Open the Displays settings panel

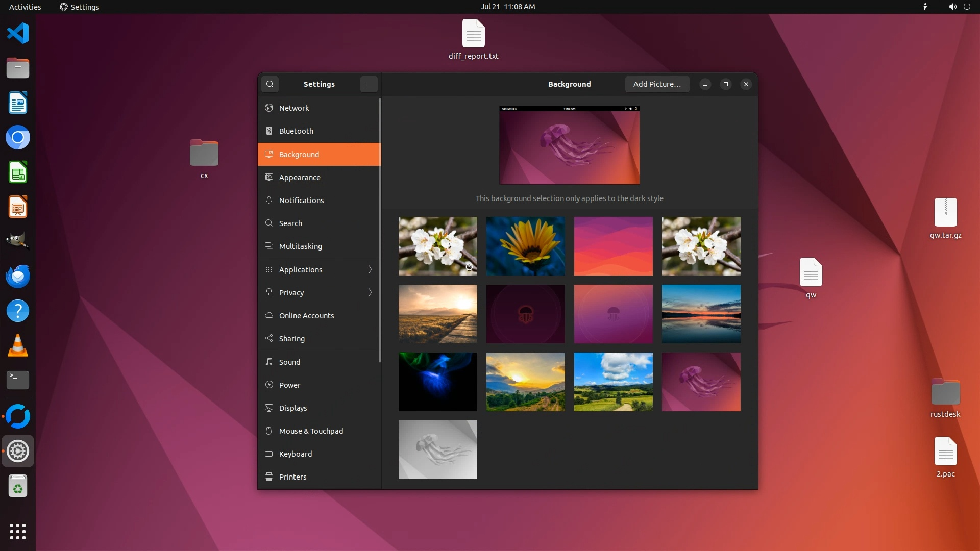coord(293,408)
